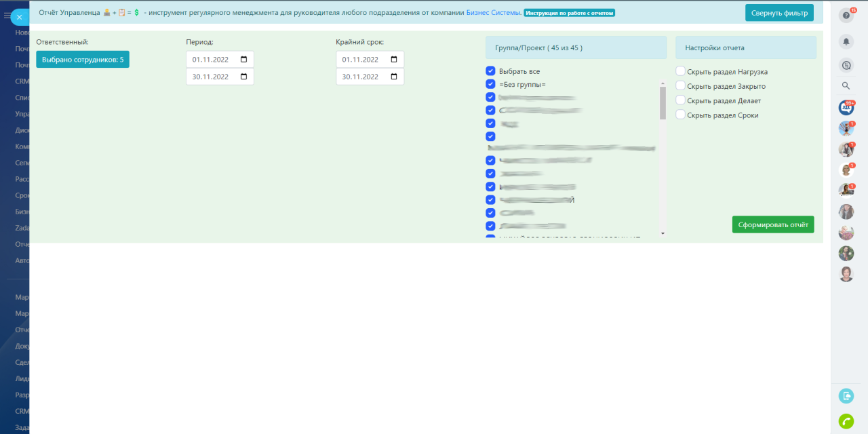Screen dimensions: 868x434
Task: Click the green phone call button
Action: click(846, 421)
